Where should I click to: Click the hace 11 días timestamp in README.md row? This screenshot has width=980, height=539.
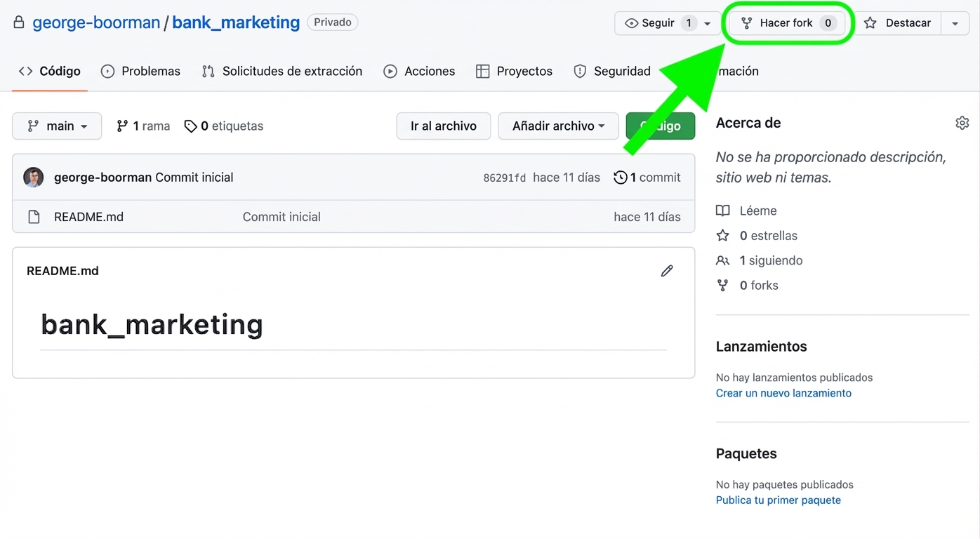pos(647,217)
